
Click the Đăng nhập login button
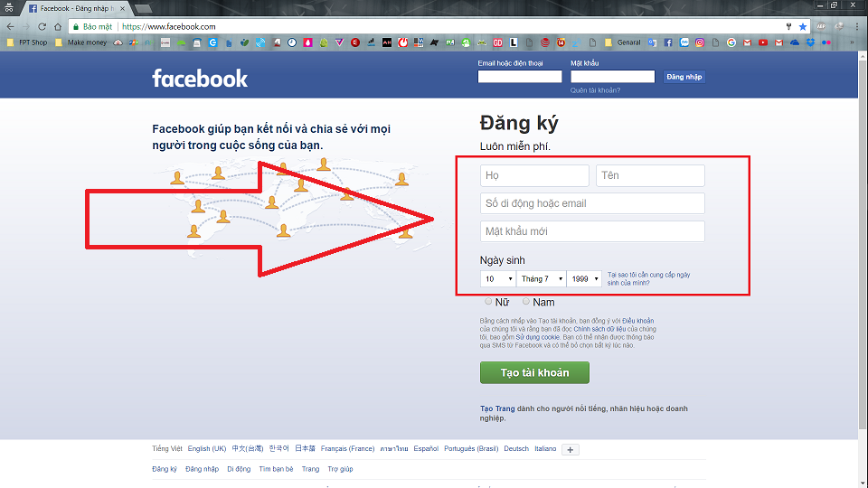tap(684, 77)
